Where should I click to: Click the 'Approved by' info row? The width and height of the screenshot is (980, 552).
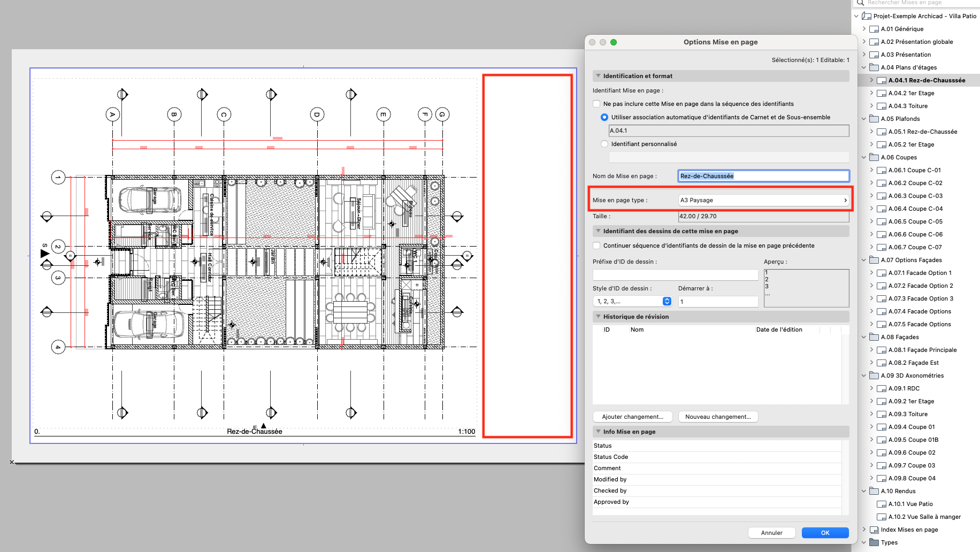pyautogui.click(x=717, y=502)
